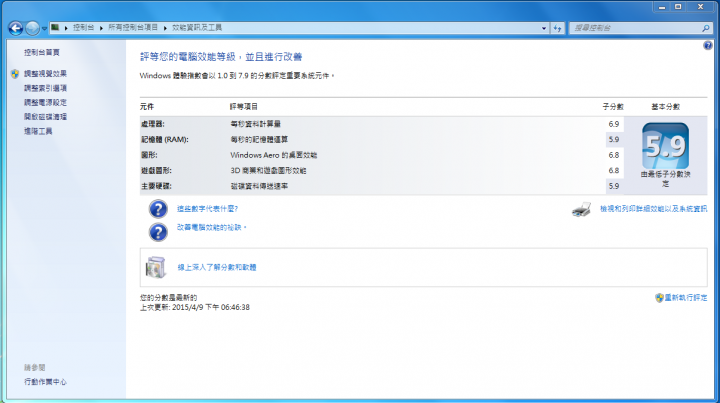Click question mark icon beside 改善電腦效能的秘訣
This screenshot has height=403, width=720.
coord(158,232)
